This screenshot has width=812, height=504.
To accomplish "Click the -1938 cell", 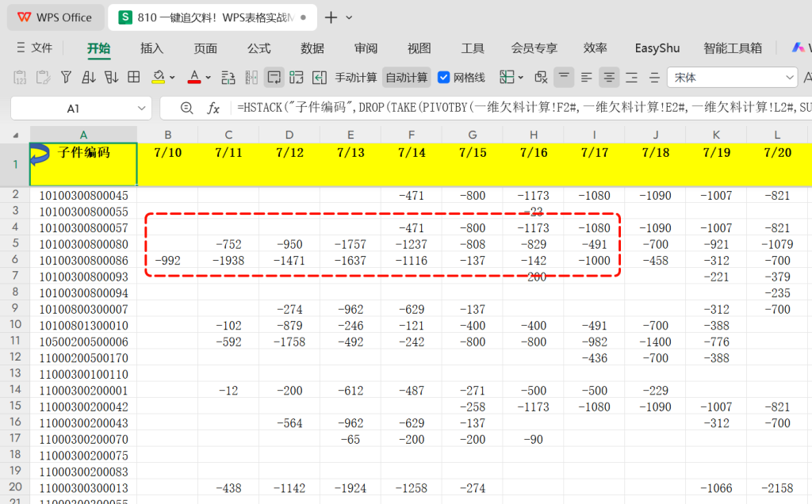I will click(228, 260).
